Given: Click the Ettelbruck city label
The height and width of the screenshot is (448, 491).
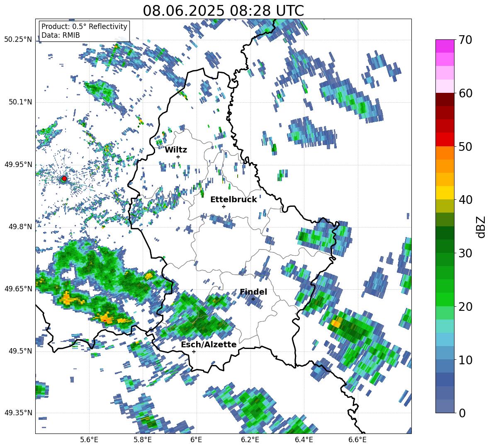Looking at the screenshot, I should [x=233, y=200].
